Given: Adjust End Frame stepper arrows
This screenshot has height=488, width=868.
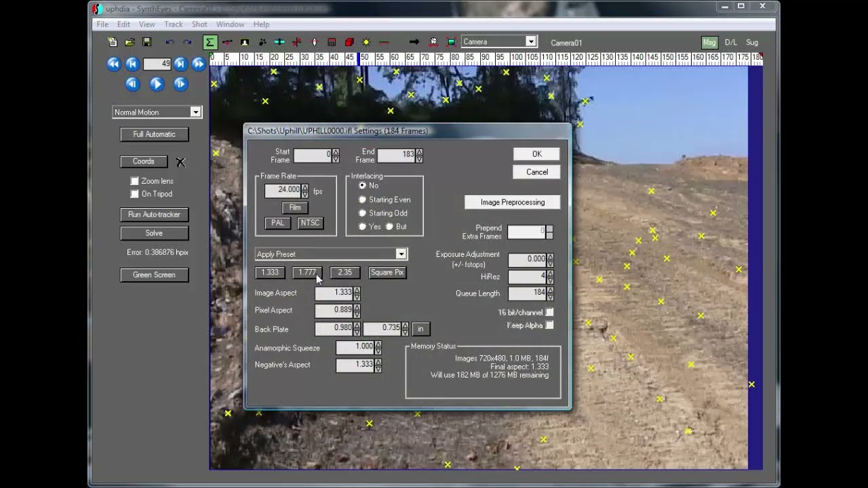Looking at the screenshot, I should point(419,155).
